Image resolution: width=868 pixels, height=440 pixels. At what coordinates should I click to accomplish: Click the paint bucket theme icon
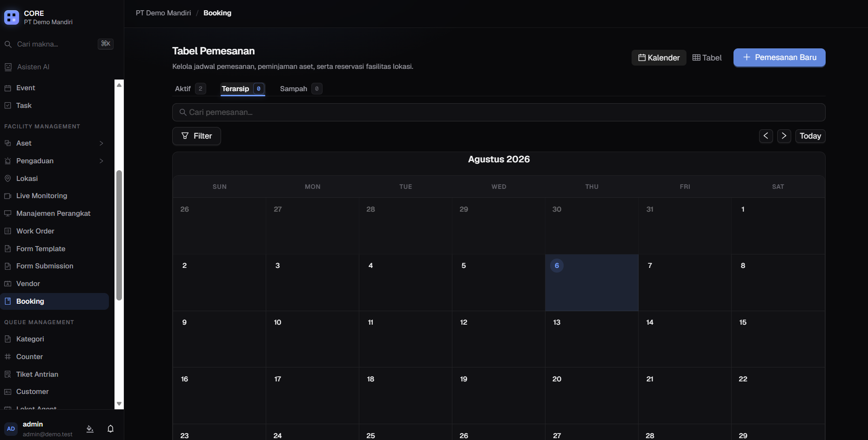click(x=90, y=429)
